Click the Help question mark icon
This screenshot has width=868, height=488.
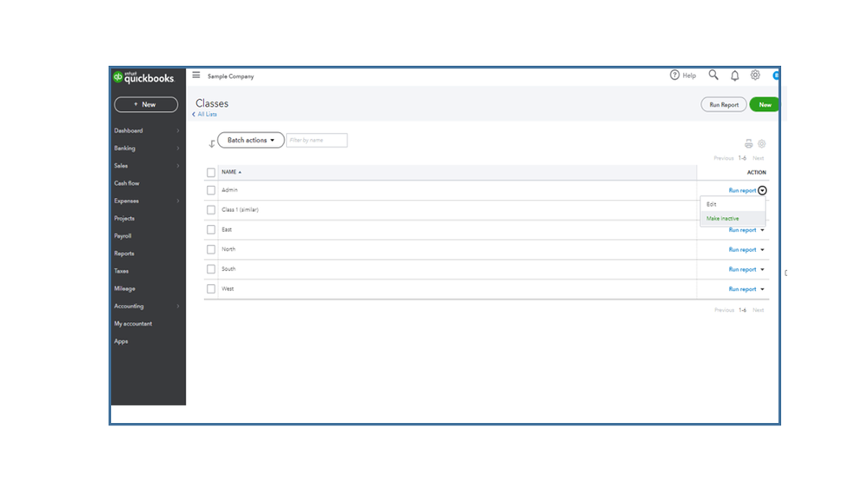point(674,76)
